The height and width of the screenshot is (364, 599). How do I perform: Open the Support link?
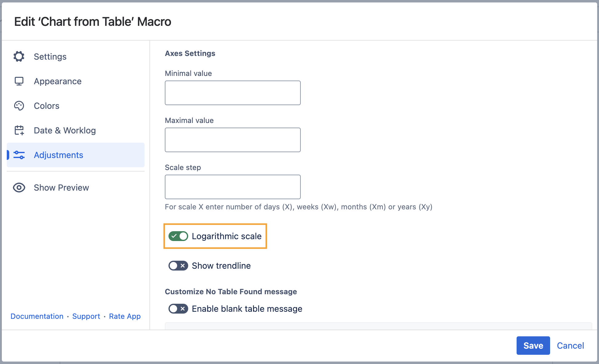pyautogui.click(x=86, y=316)
